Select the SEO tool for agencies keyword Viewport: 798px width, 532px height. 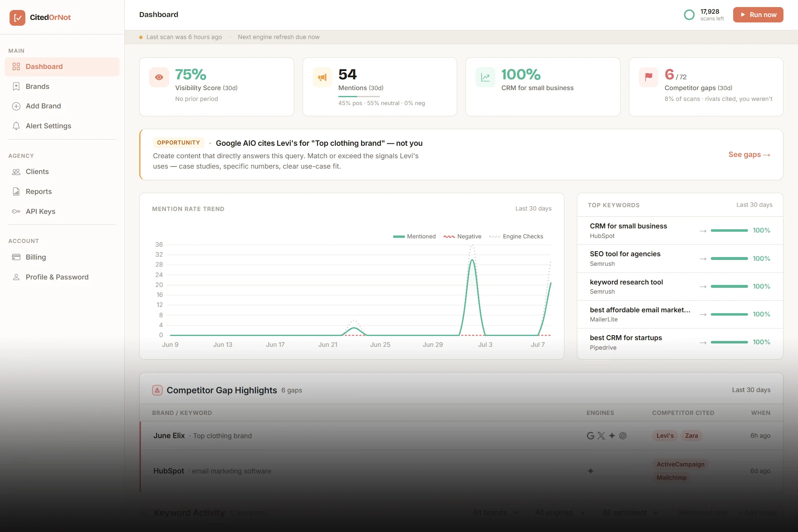click(680, 258)
